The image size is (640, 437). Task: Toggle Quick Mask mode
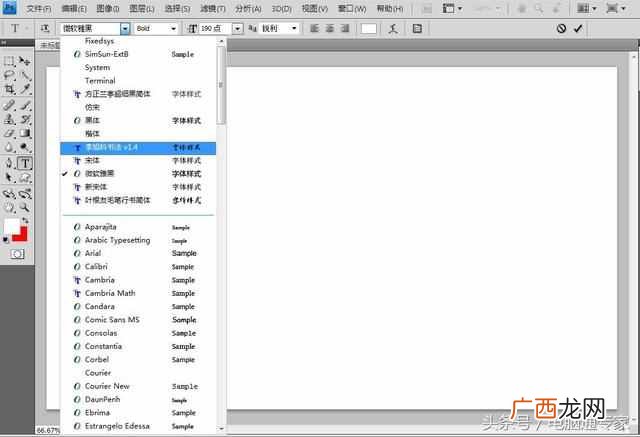[x=17, y=254]
